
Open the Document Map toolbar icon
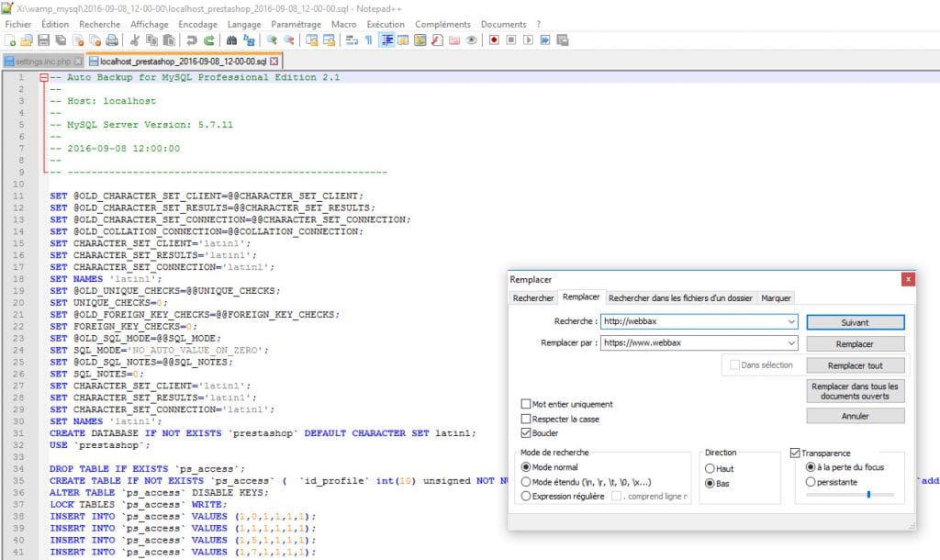pos(420,40)
